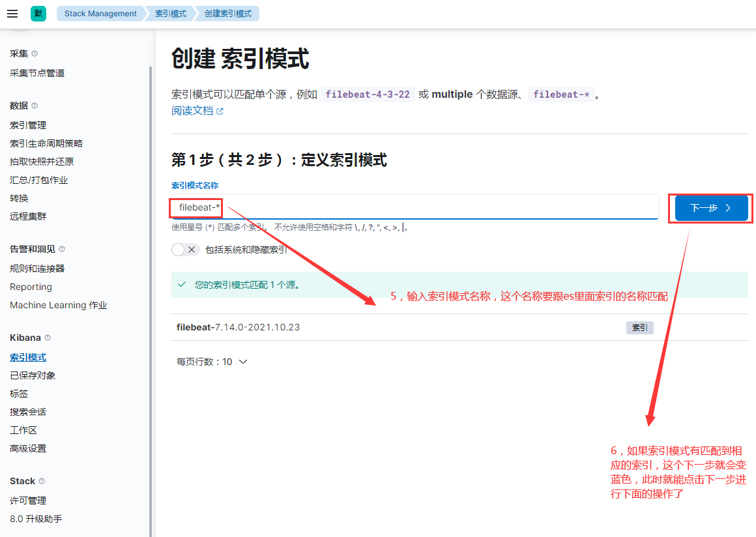Click the info icon beside 告警和洞见
Viewport: 756px width, 537px height.
[62, 250]
